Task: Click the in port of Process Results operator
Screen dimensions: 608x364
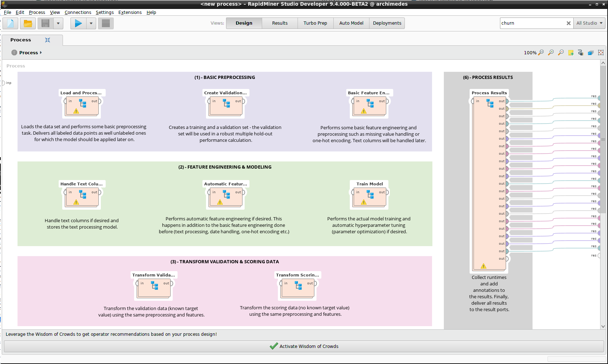Action: tap(473, 101)
